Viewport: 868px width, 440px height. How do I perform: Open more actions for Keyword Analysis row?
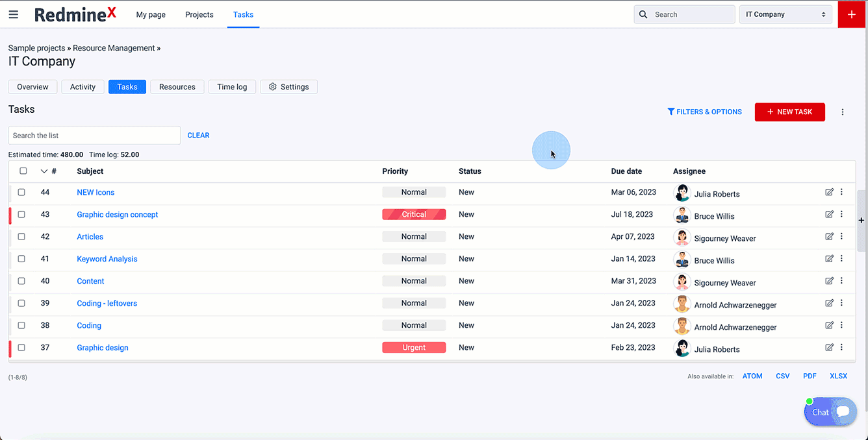(x=841, y=258)
